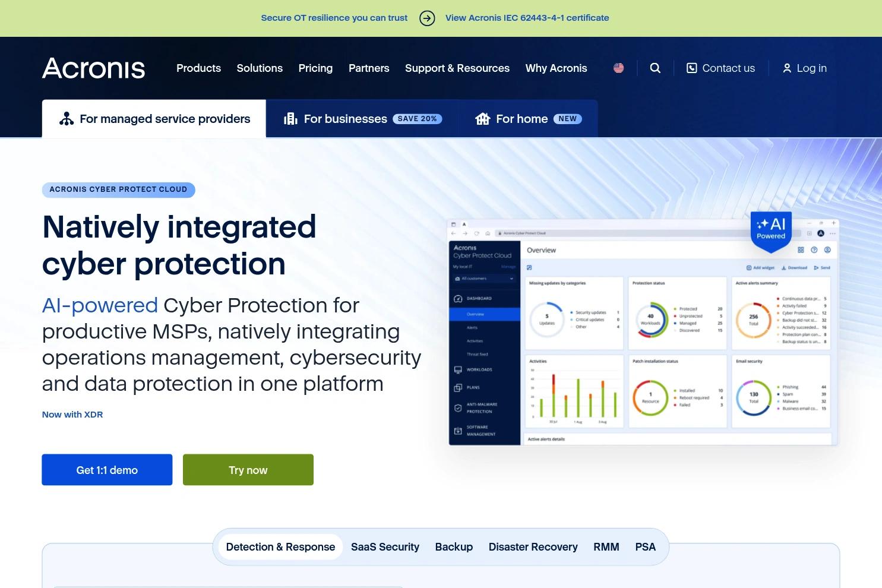Click the NEW badge on For home
This screenshot has height=588, width=882.
coord(568,119)
